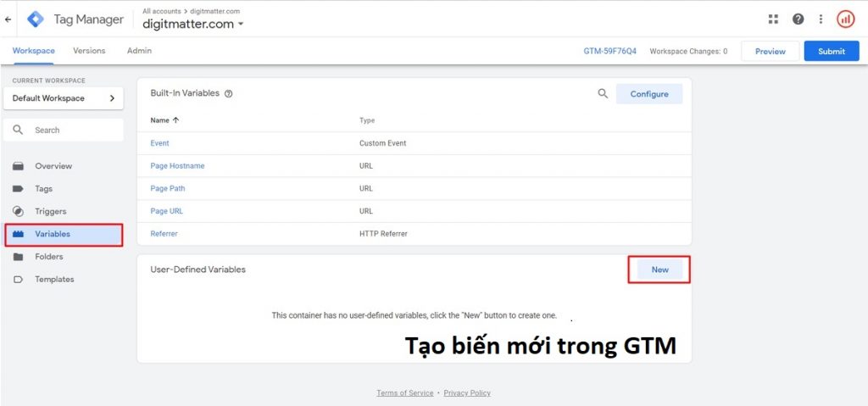Click the search magnifier in Built-In Variables
Image resolution: width=868 pixels, height=406 pixels.
(x=603, y=94)
